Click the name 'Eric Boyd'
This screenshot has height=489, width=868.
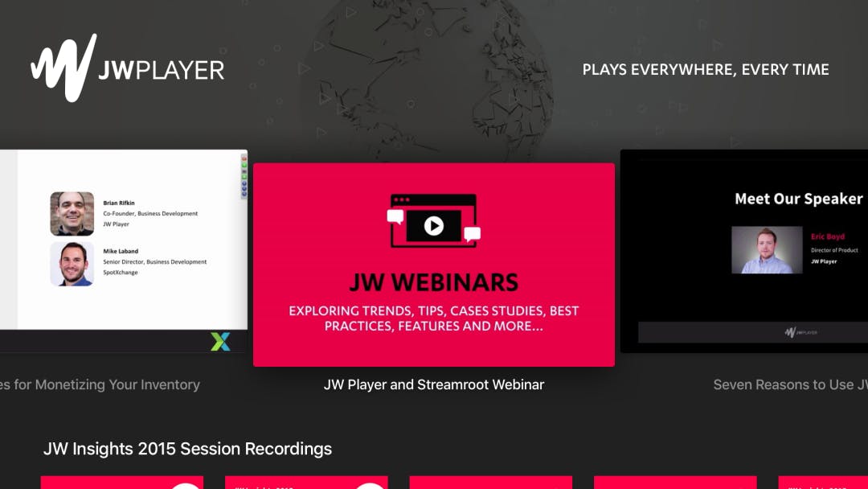tap(828, 236)
